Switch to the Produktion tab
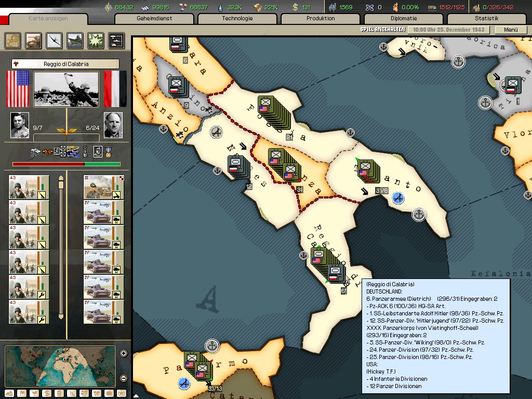Screen dimensions: 532x399 click(x=321, y=19)
